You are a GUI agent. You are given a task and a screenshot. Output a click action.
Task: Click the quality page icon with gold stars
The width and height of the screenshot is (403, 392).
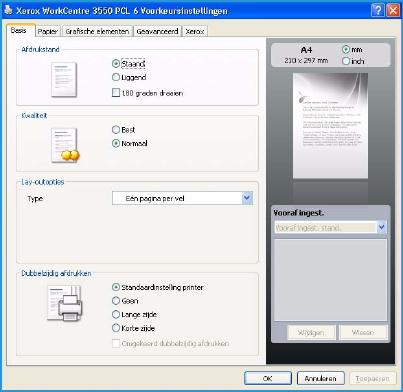(65, 145)
